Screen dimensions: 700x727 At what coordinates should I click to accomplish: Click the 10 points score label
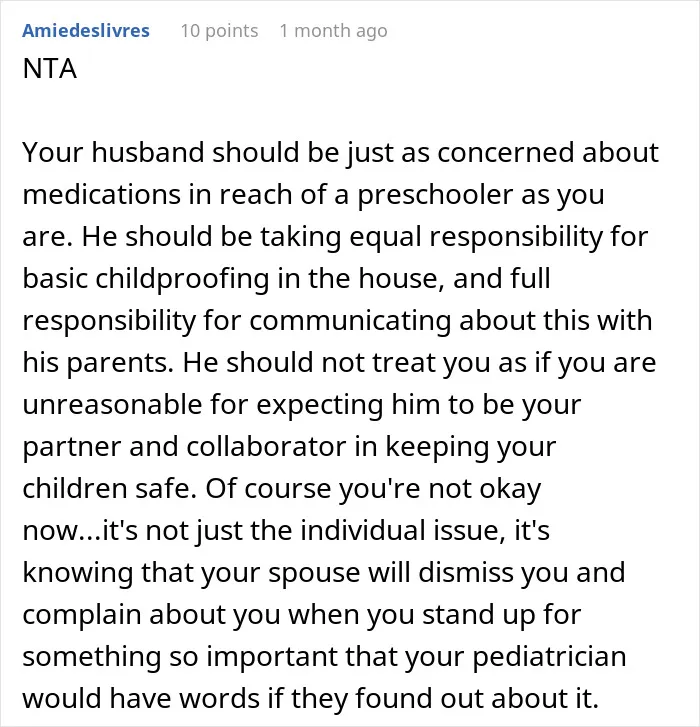(219, 31)
